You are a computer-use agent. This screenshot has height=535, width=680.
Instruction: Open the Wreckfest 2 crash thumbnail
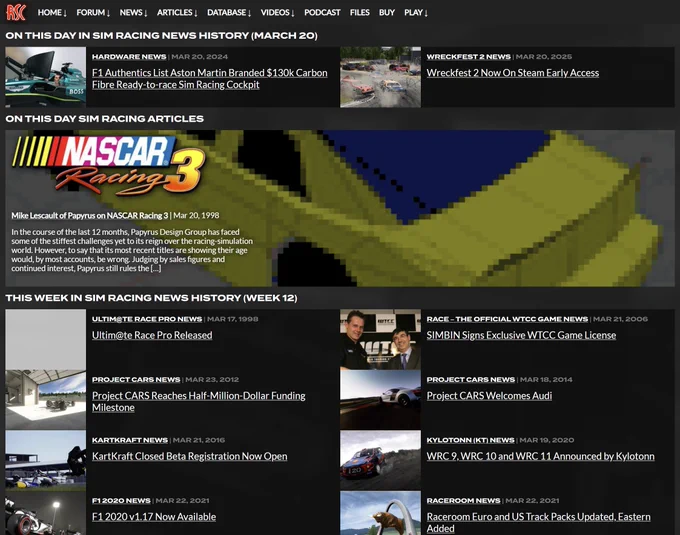point(380,77)
